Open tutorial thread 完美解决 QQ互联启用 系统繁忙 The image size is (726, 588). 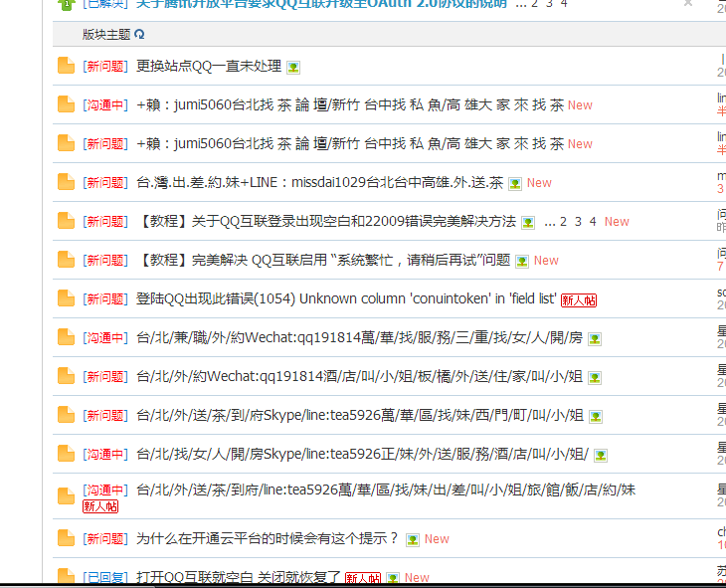click(323, 261)
